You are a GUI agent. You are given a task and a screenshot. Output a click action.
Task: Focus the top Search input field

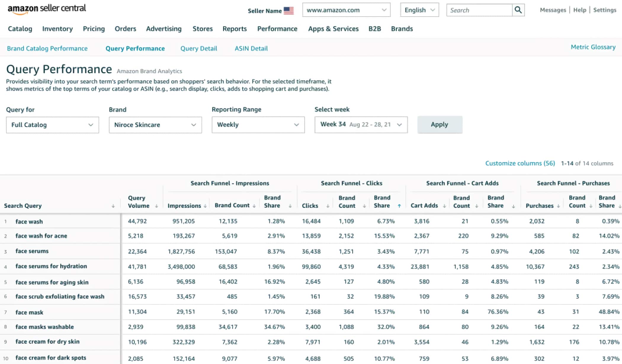click(479, 10)
